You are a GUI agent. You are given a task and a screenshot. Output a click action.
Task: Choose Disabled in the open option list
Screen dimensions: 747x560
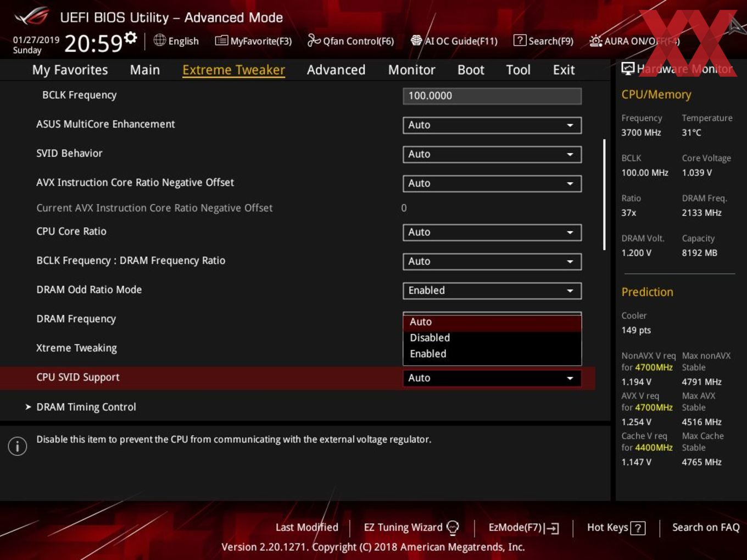pyautogui.click(x=492, y=338)
